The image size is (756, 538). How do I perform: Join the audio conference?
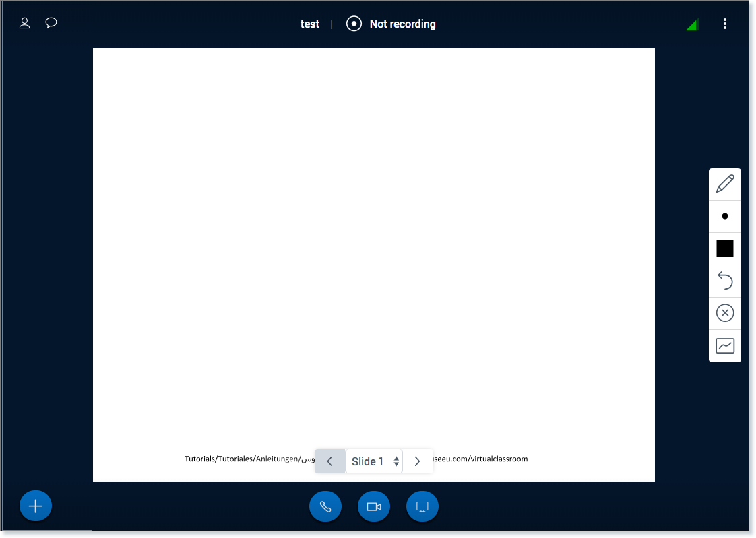click(325, 506)
